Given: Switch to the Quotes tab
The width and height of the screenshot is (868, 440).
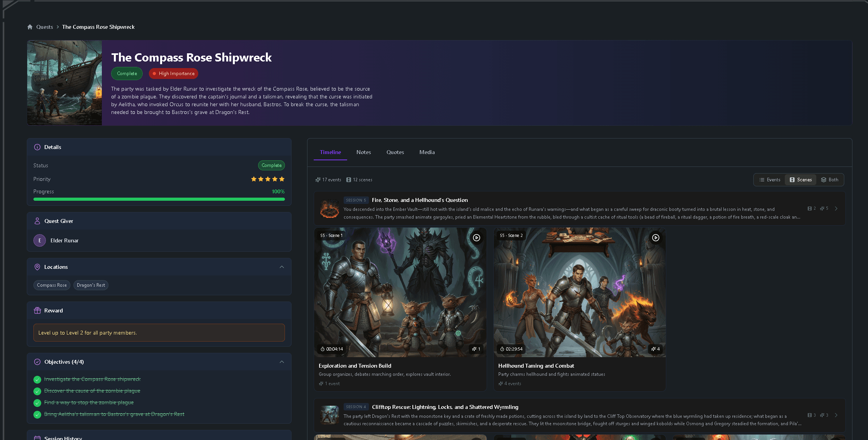Looking at the screenshot, I should pos(395,152).
